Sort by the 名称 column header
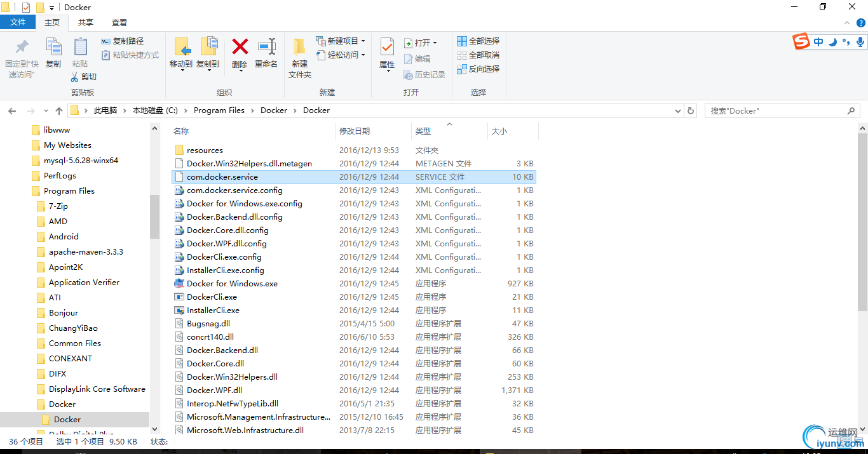 (181, 131)
